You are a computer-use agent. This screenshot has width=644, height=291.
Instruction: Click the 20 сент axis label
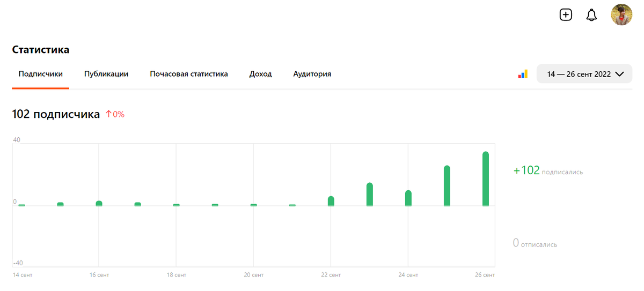coord(254,275)
